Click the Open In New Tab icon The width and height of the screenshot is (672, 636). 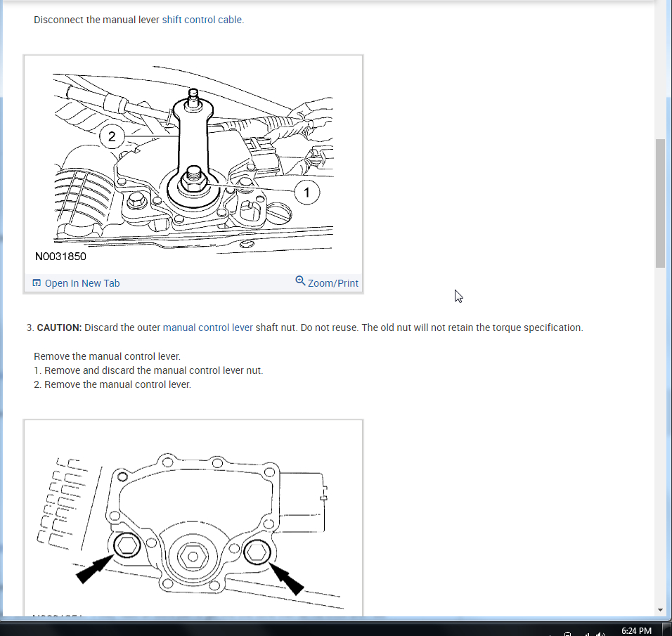[37, 283]
